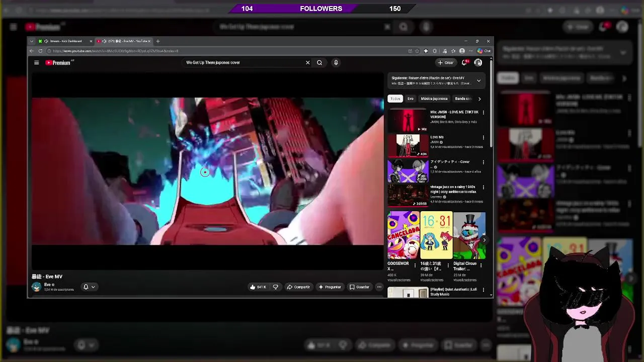Screen dimensions: 644x362
Task: Close the Eve MV YouTube tab
Action: [149, 41]
